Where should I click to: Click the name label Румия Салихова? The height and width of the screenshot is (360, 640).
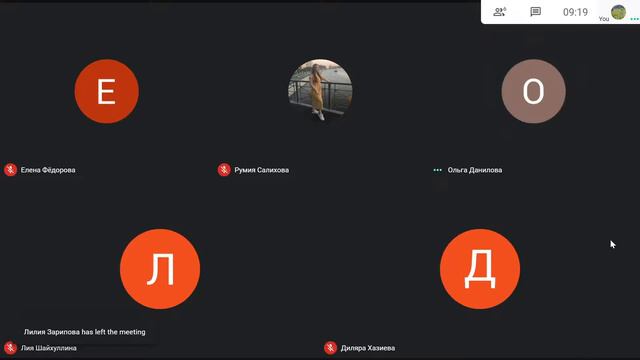point(262,170)
